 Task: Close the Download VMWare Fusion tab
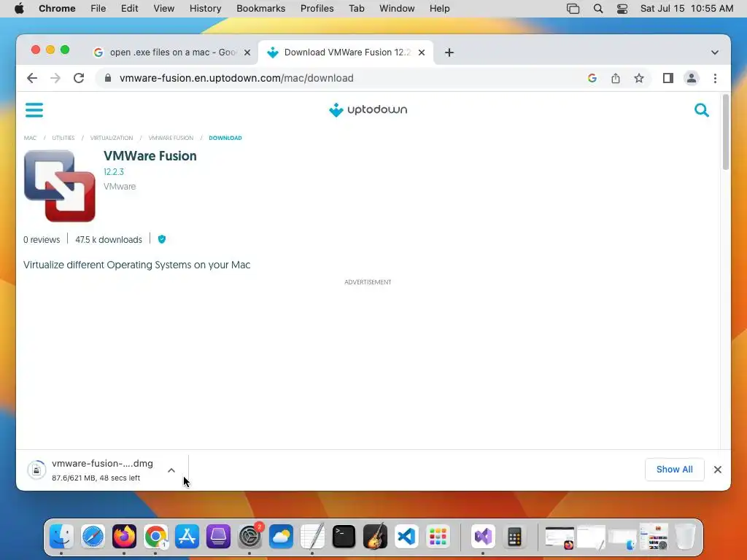pyautogui.click(x=422, y=52)
